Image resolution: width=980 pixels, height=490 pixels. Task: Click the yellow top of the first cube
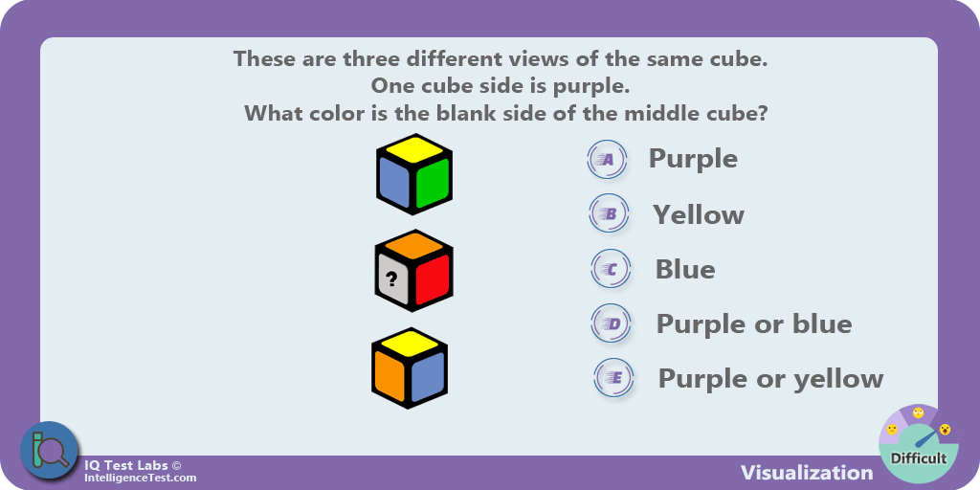(413, 150)
